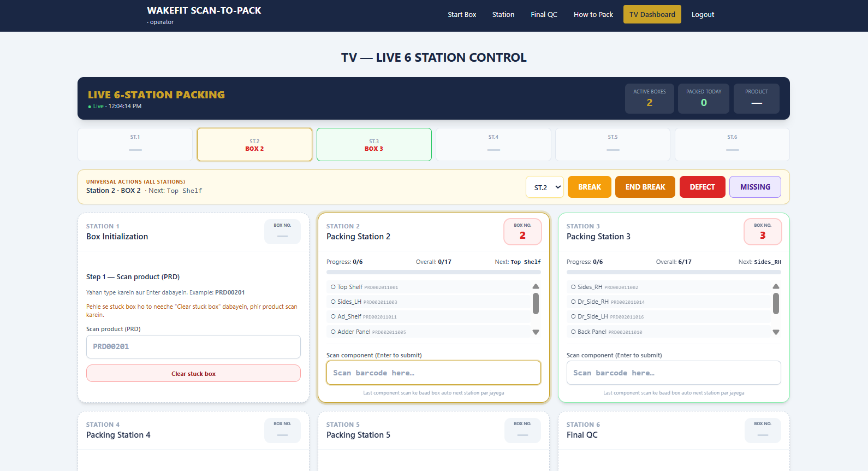Select the ST.6 station tile
Screen dimensions: 868x471
tap(732, 144)
